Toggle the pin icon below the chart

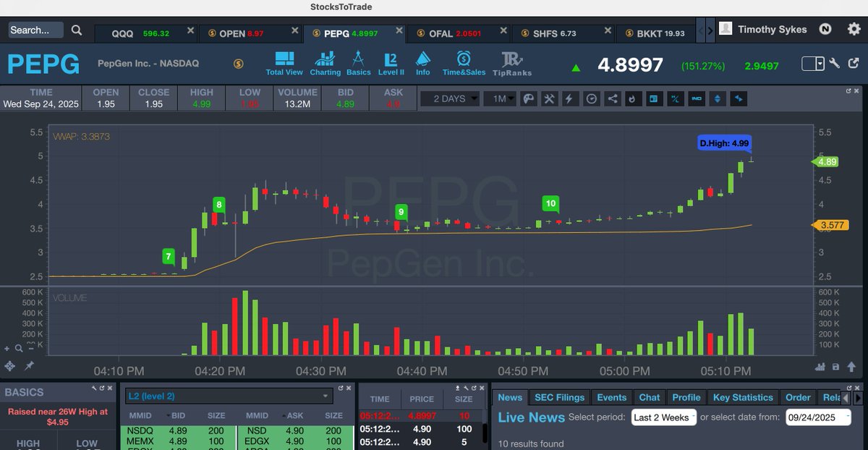[x=27, y=366]
